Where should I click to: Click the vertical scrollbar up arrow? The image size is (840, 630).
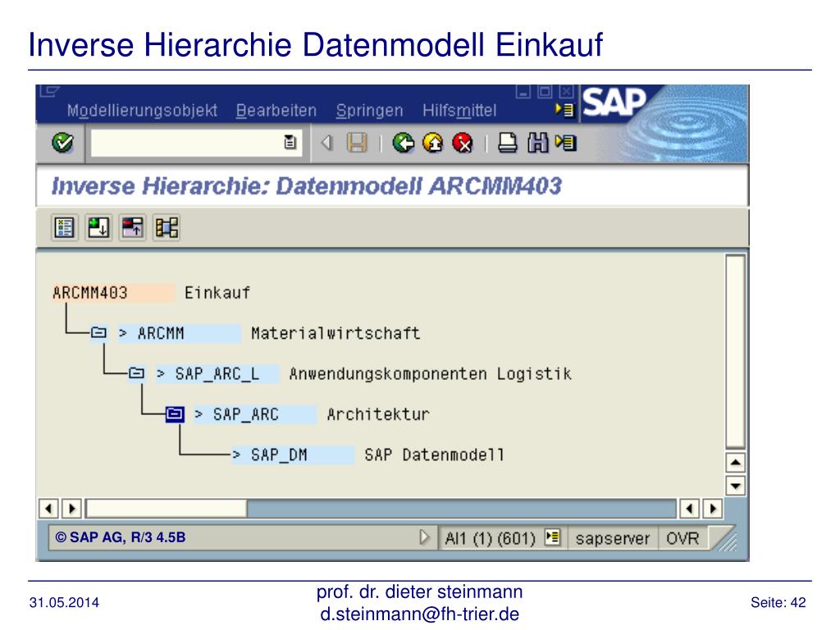[736, 463]
